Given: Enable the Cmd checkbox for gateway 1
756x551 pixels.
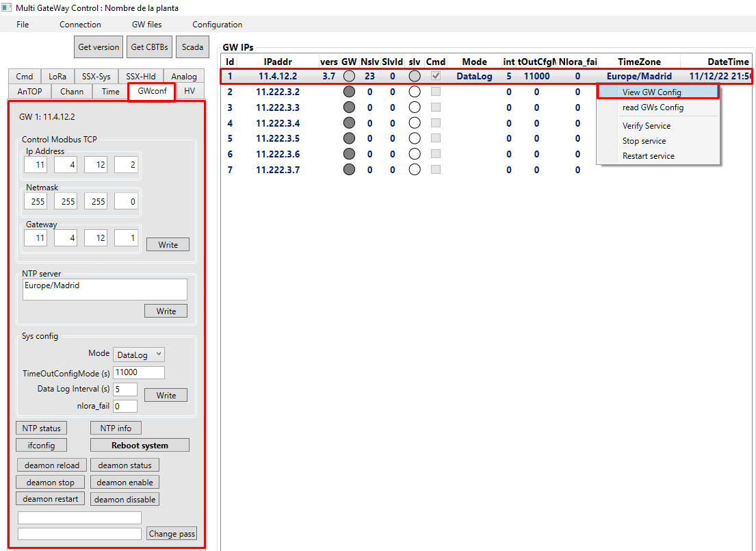Looking at the screenshot, I should 435,76.
